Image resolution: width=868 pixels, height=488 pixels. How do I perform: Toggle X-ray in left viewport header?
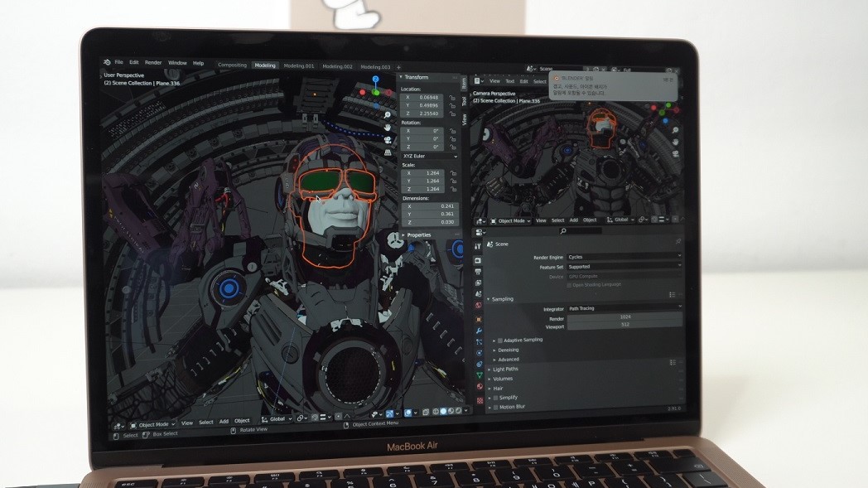point(426,412)
